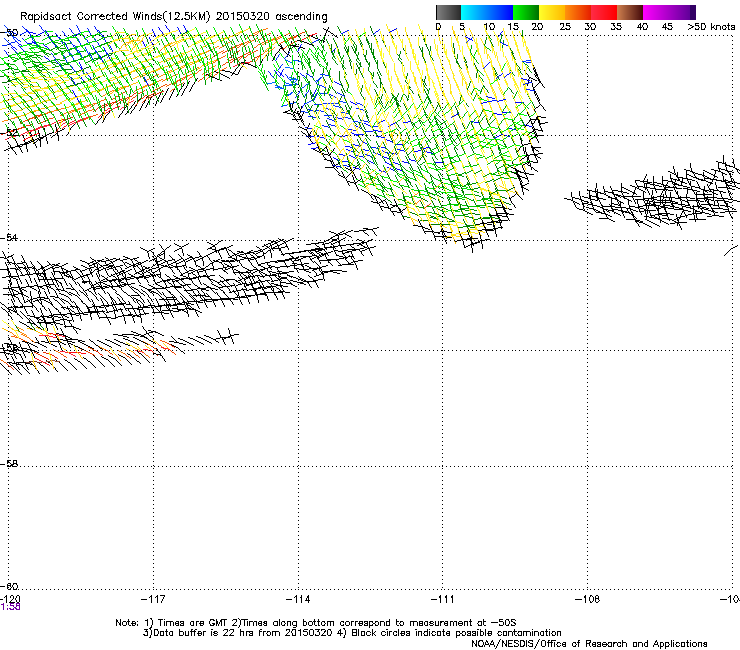The image size is (740, 650).
Task: Click the longitude label '-114'
Action: pyautogui.click(x=298, y=599)
